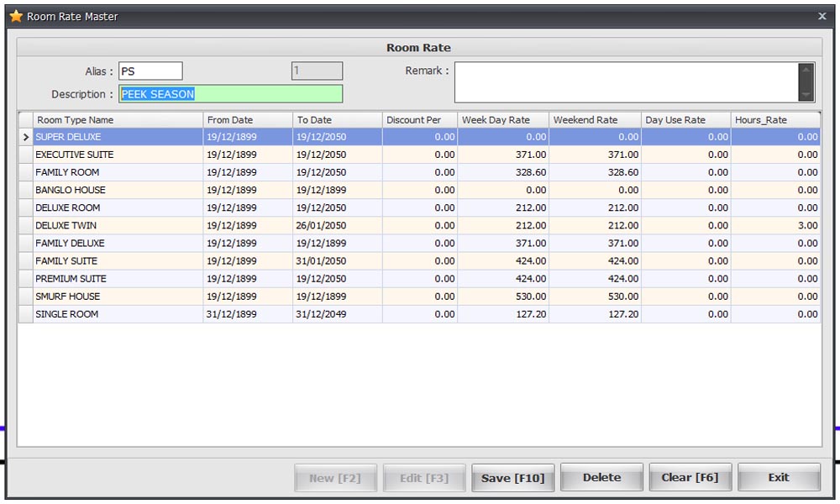Click To Date 19/12/2050 for PREMIUM SUITE
The image size is (840, 504).
(338, 279)
